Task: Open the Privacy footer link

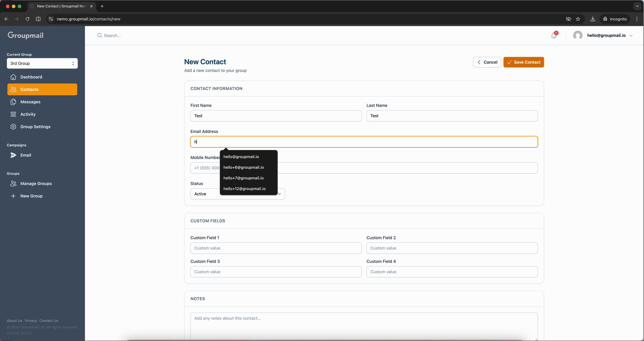Action: pyautogui.click(x=31, y=321)
